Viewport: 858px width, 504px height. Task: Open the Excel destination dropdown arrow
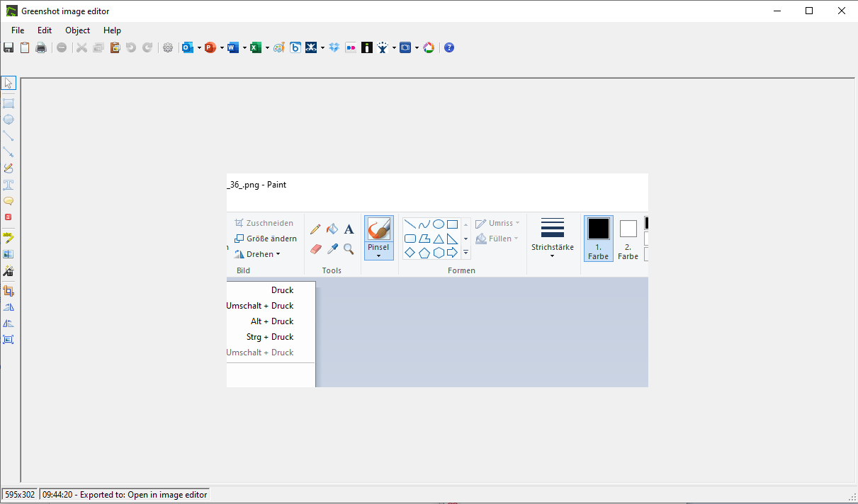(x=266, y=47)
